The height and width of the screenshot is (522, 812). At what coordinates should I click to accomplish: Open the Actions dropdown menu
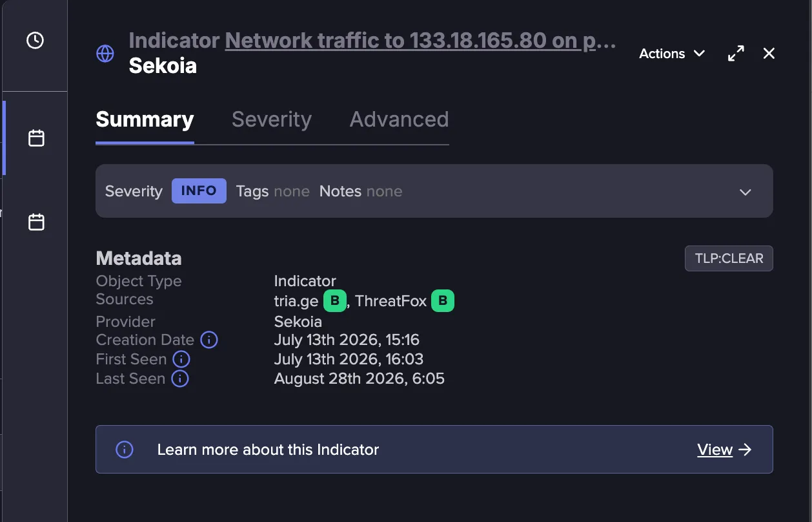click(671, 54)
